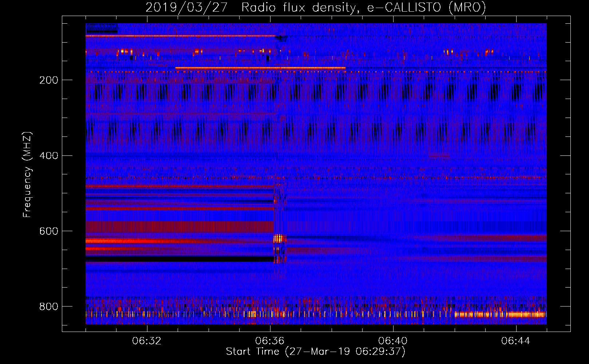Click the 200 MHz frequency tick label
Screen dimensions: 589x364
click(x=49, y=80)
